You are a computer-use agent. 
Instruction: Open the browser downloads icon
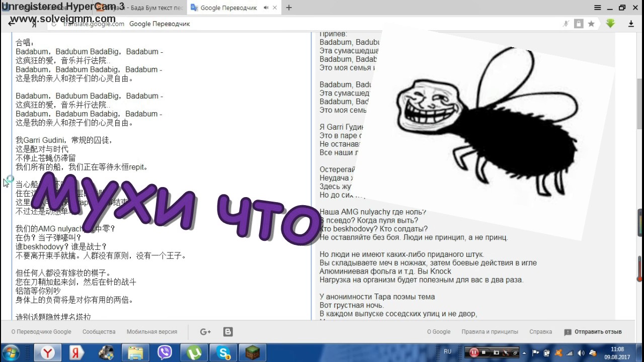coord(631,24)
